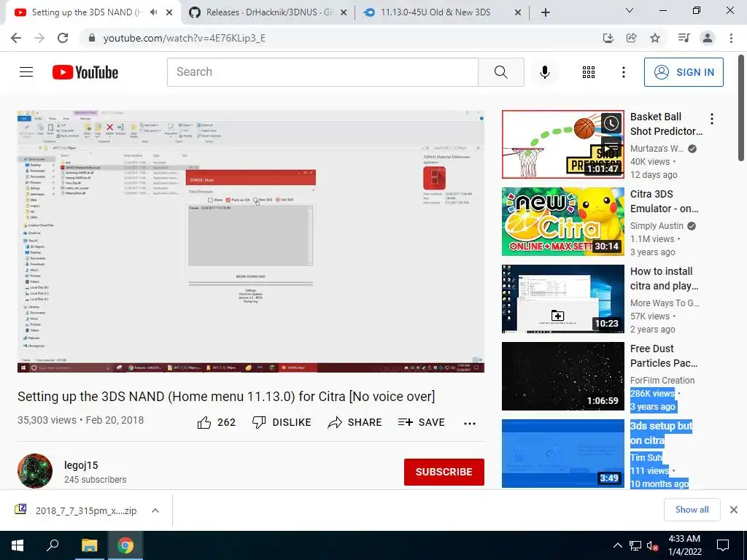Open the muted volume tray icon

click(653, 545)
